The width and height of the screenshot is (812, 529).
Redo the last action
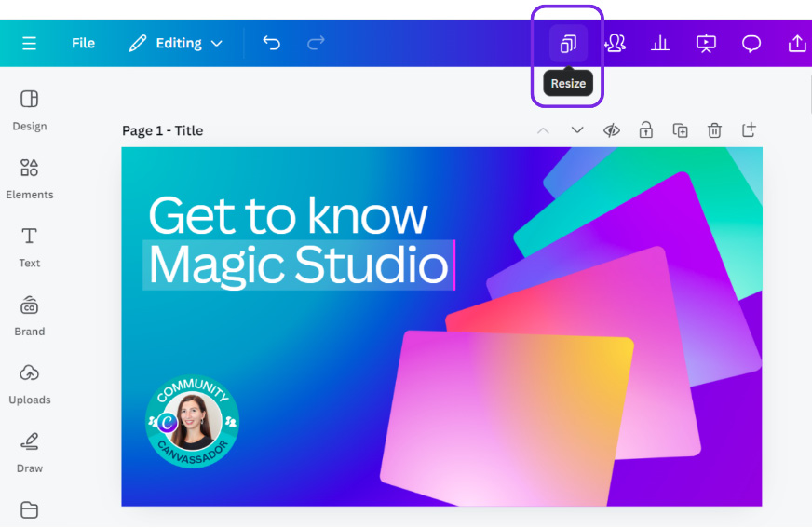(x=316, y=43)
